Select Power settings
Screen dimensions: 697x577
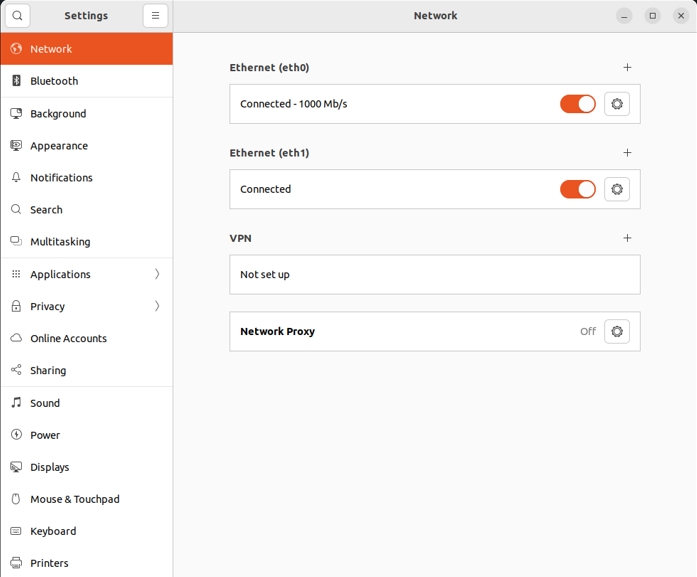click(x=87, y=435)
